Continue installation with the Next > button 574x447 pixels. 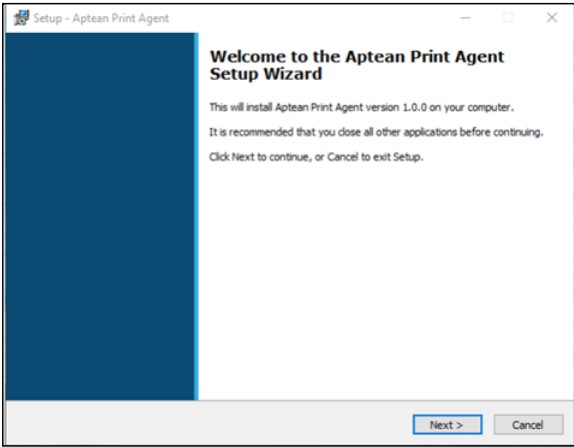click(x=447, y=425)
